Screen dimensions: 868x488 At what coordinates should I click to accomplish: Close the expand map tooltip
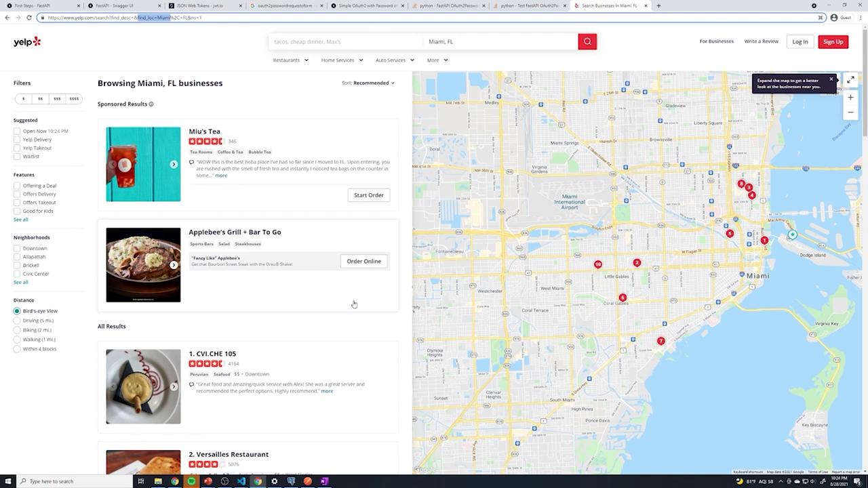tap(831, 79)
